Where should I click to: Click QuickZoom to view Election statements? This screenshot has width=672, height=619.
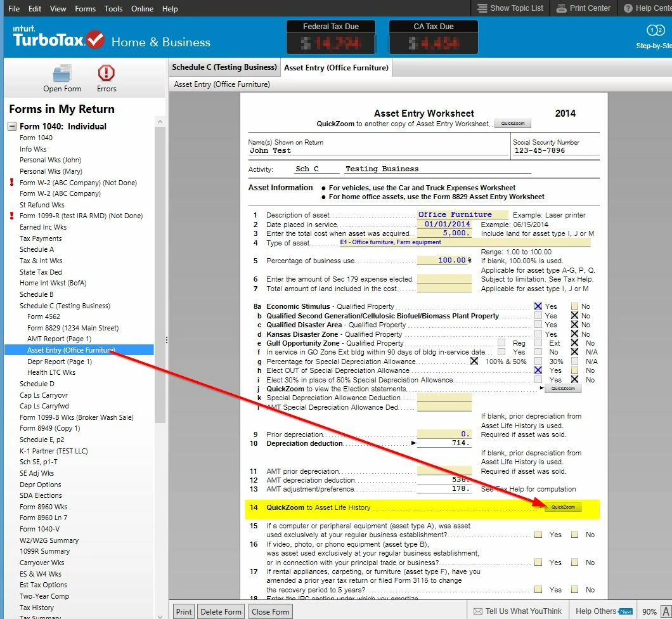[x=563, y=388]
